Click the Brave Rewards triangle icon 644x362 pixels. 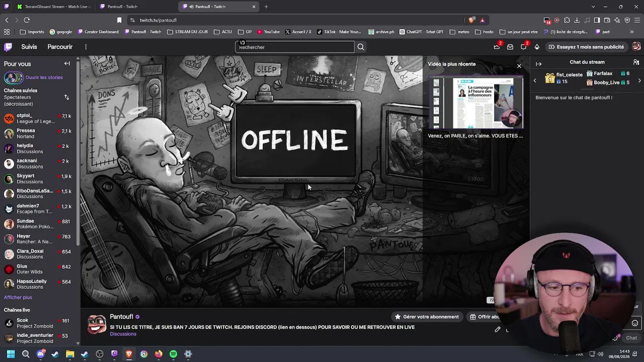pyautogui.click(x=482, y=20)
